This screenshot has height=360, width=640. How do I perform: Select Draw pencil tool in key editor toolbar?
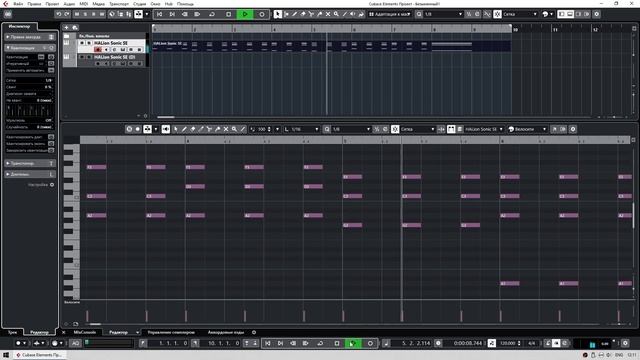point(184,129)
